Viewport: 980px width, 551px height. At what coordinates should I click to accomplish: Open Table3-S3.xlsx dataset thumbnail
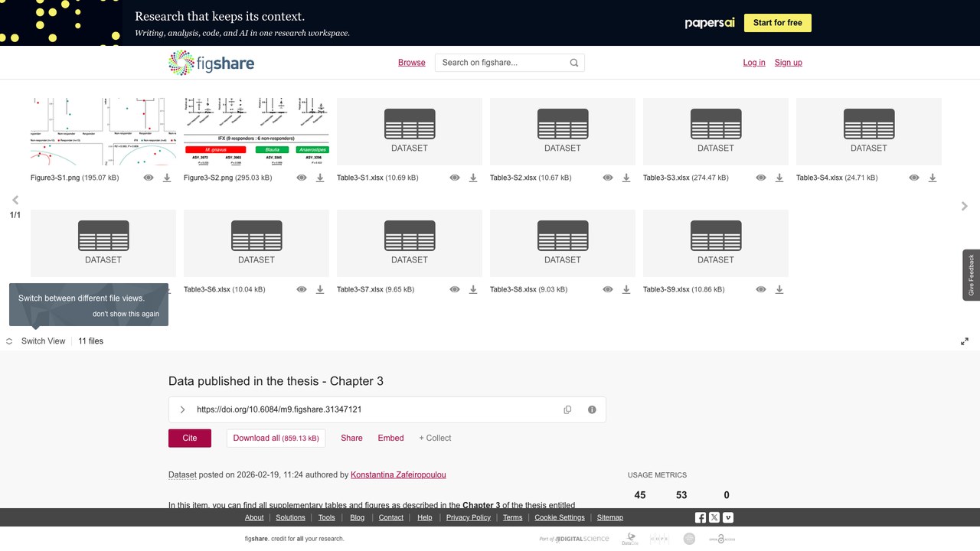[x=716, y=132]
